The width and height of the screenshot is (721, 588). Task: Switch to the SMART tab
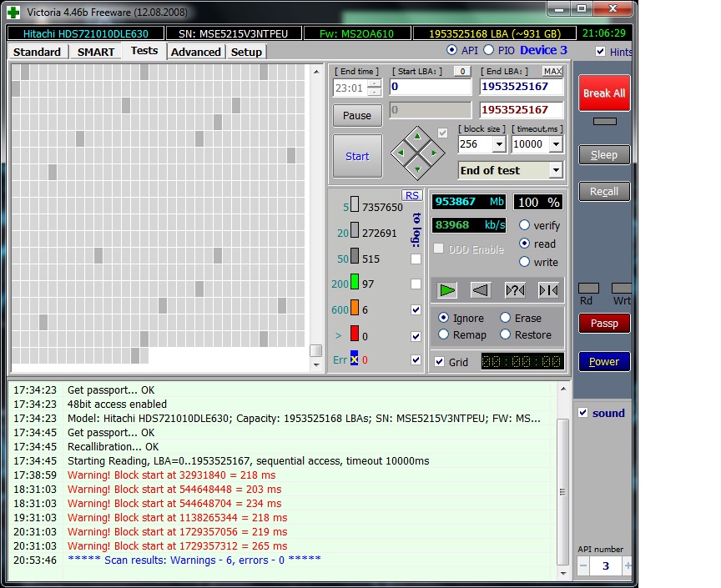point(96,52)
